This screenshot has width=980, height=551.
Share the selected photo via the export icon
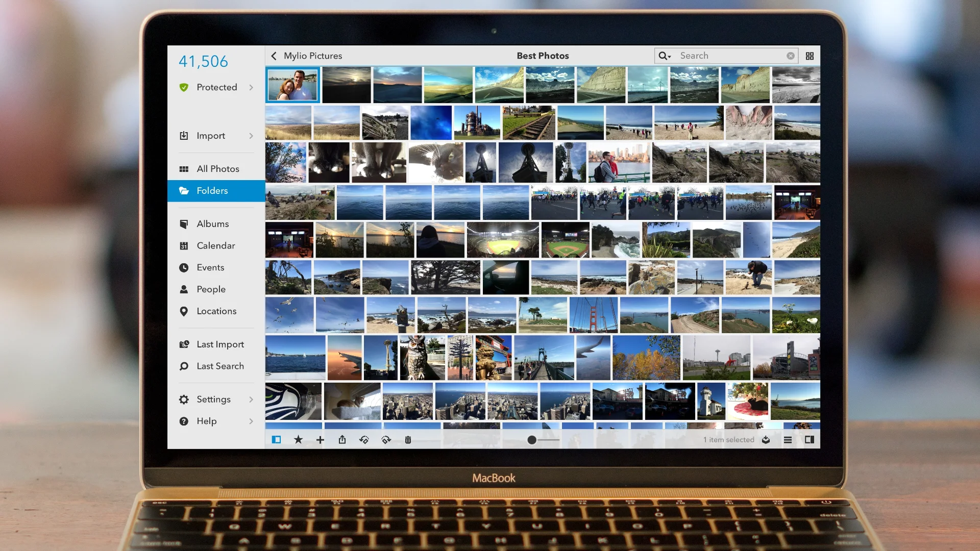342,439
